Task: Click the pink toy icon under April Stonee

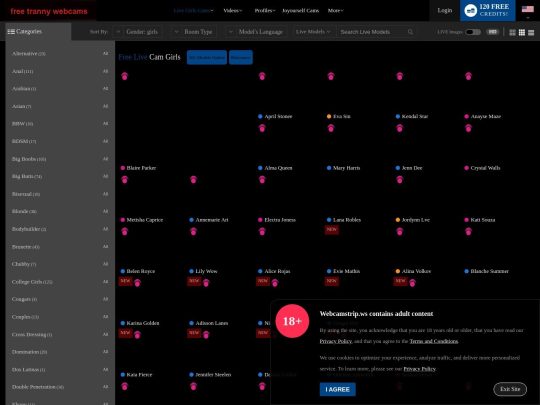Action: pyautogui.click(x=262, y=128)
